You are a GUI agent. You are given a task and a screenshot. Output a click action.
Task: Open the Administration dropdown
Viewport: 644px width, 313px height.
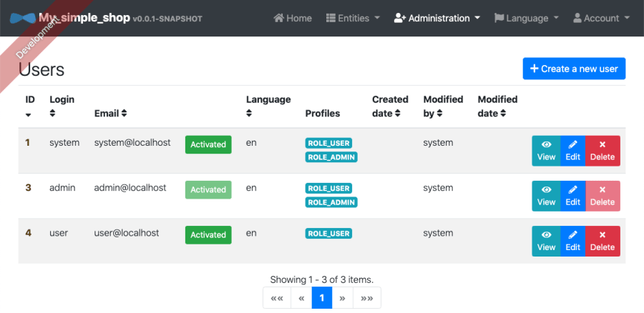tap(437, 18)
